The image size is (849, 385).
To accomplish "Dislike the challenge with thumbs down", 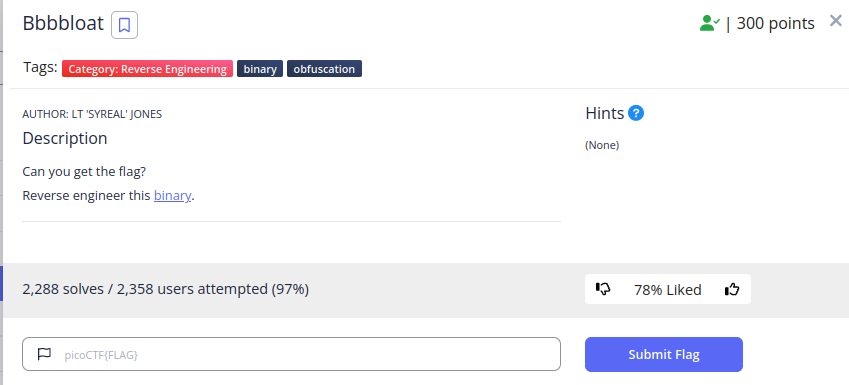I will [x=603, y=289].
